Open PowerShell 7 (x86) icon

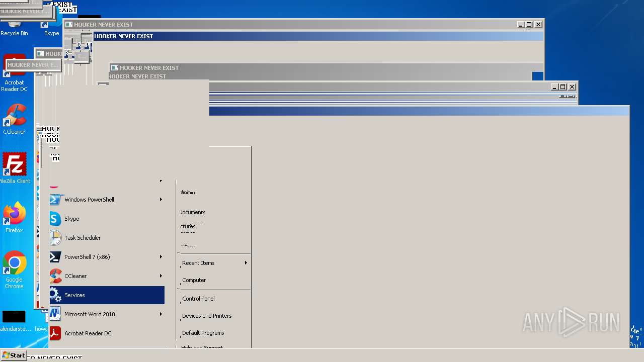point(55,257)
